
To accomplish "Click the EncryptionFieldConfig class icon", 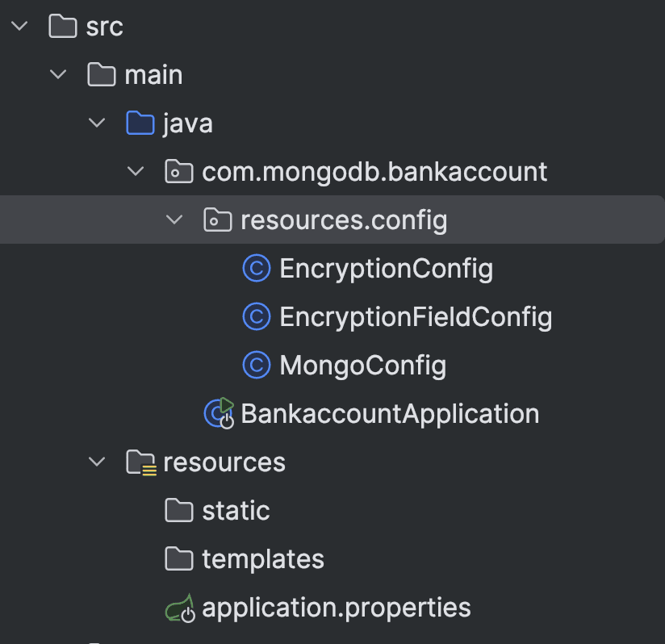I will (256, 317).
